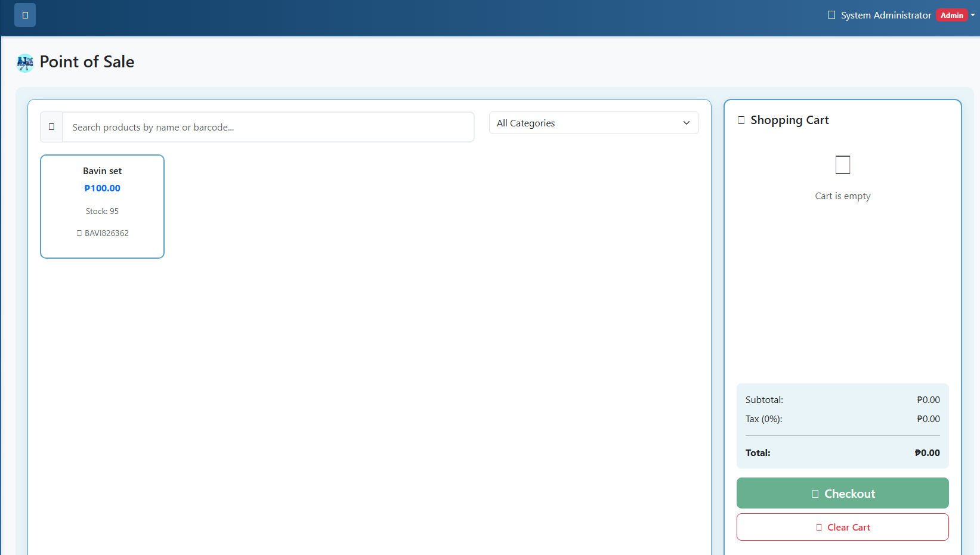Click the Clear Cart button
Viewport: 980px width, 555px height.
pos(842,527)
